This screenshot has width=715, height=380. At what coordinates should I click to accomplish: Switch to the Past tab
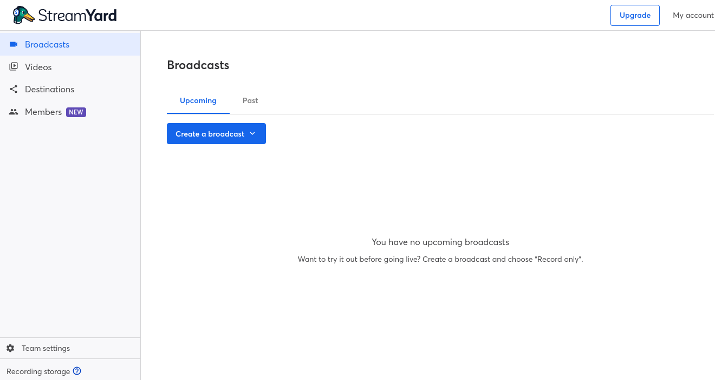(x=250, y=100)
